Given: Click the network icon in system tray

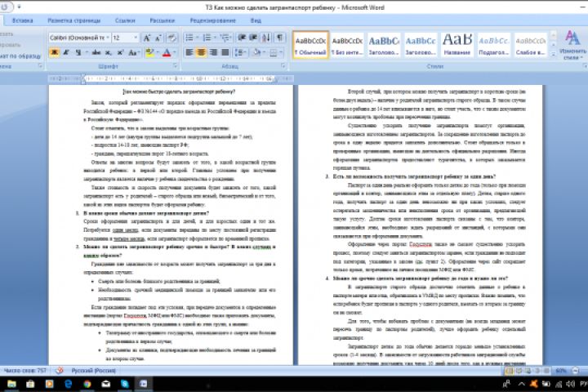Looking at the screenshot, I should click(559, 384).
